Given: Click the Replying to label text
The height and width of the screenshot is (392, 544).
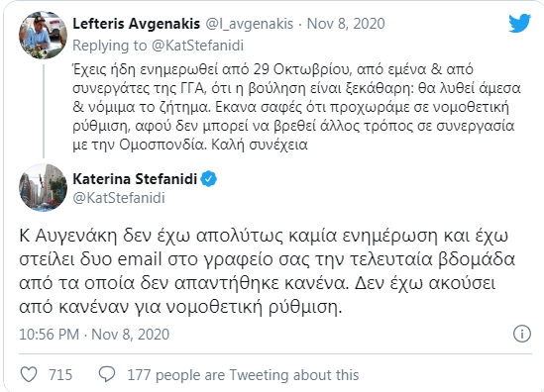Looking at the screenshot, I should 110,46.
